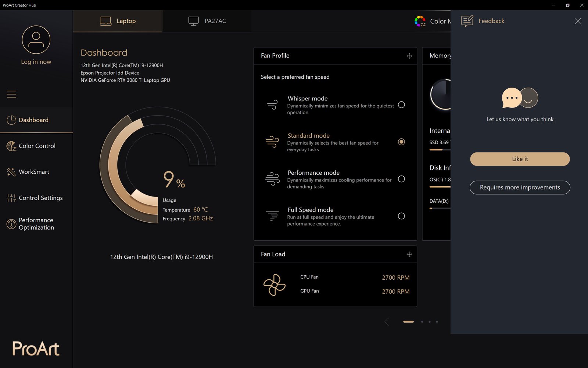Viewport: 588px width, 368px height.
Task: Click the user profile avatar icon
Action: click(x=36, y=40)
